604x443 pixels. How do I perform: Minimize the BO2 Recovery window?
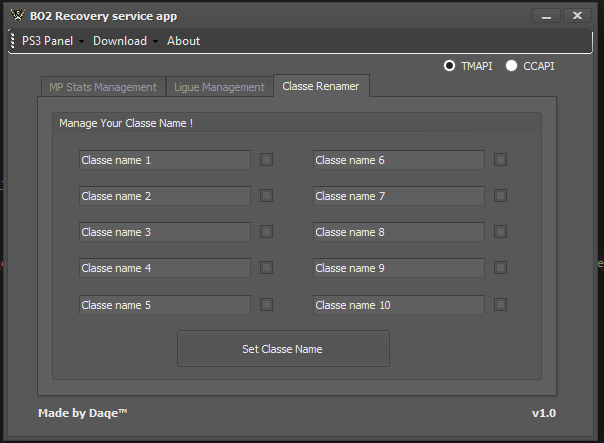click(x=546, y=16)
